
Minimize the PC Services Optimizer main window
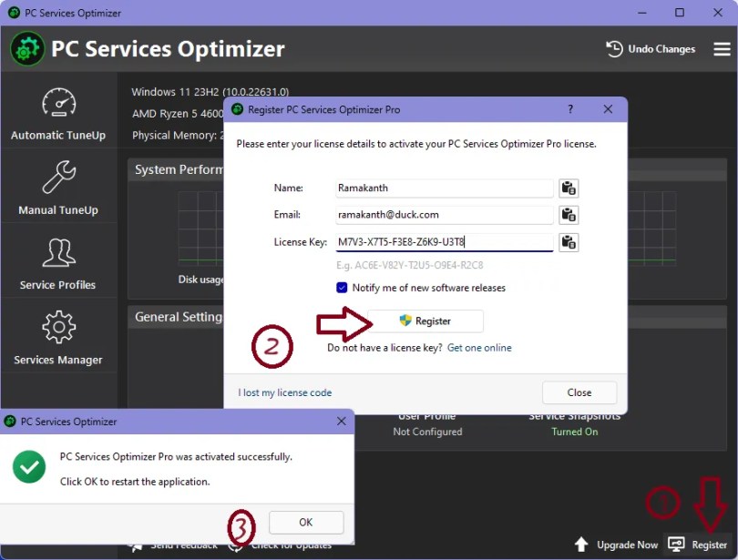click(642, 13)
